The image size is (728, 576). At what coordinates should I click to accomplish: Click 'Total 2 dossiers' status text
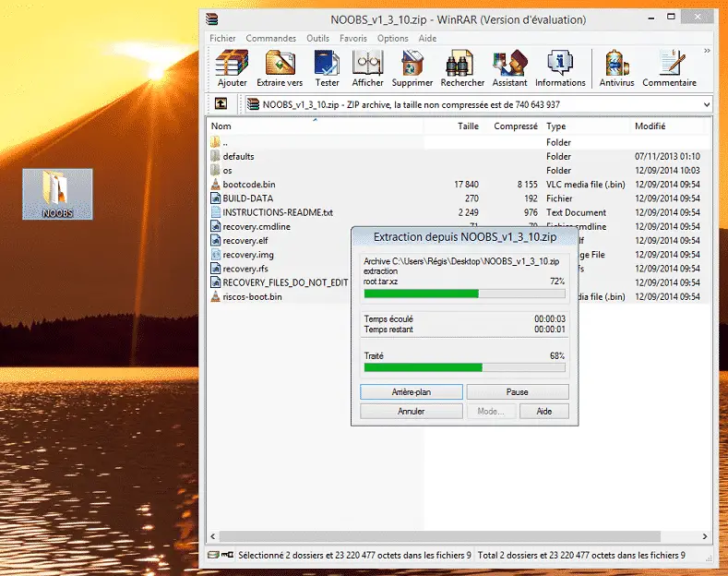point(581,555)
